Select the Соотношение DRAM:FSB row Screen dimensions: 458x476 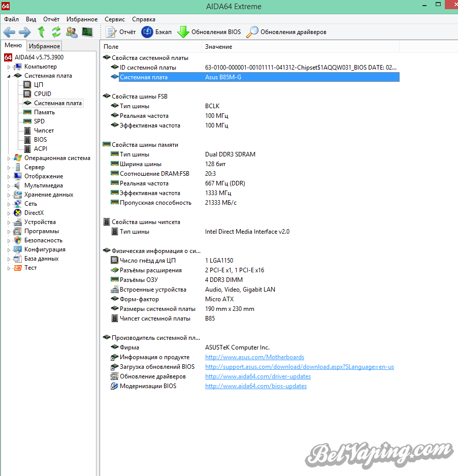(254, 174)
